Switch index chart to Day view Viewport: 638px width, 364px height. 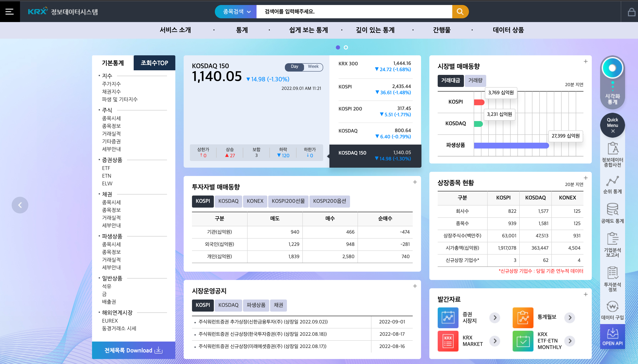point(294,67)
